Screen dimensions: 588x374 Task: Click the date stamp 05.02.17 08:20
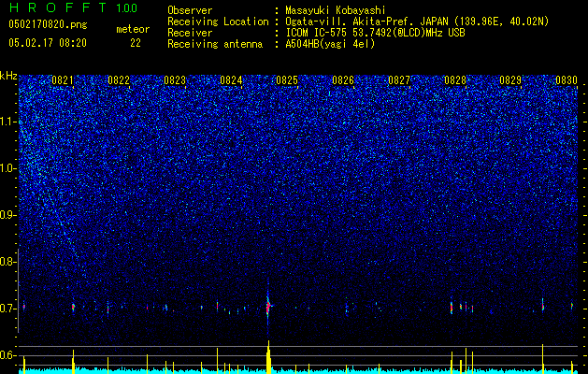coord(48,43)
